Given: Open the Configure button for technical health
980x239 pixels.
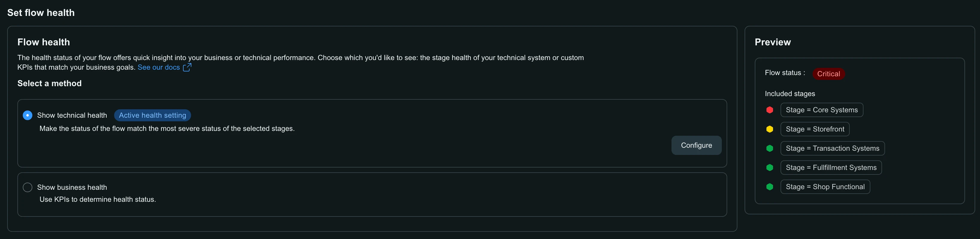Looking at the screenshot, I should point(696,145).
